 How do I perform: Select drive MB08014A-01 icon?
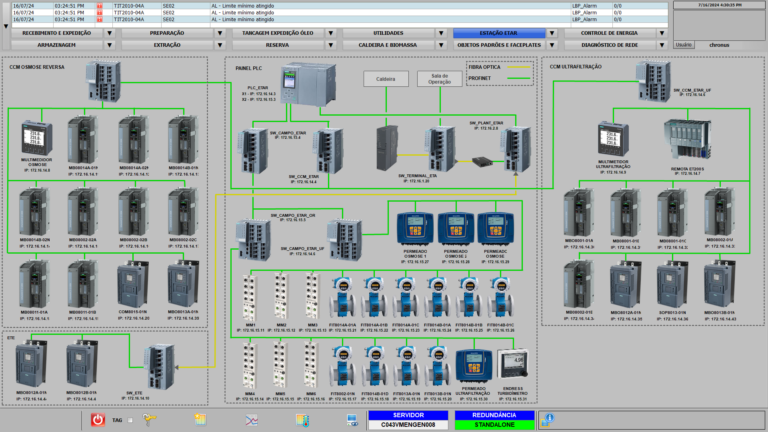coord(83,140)
